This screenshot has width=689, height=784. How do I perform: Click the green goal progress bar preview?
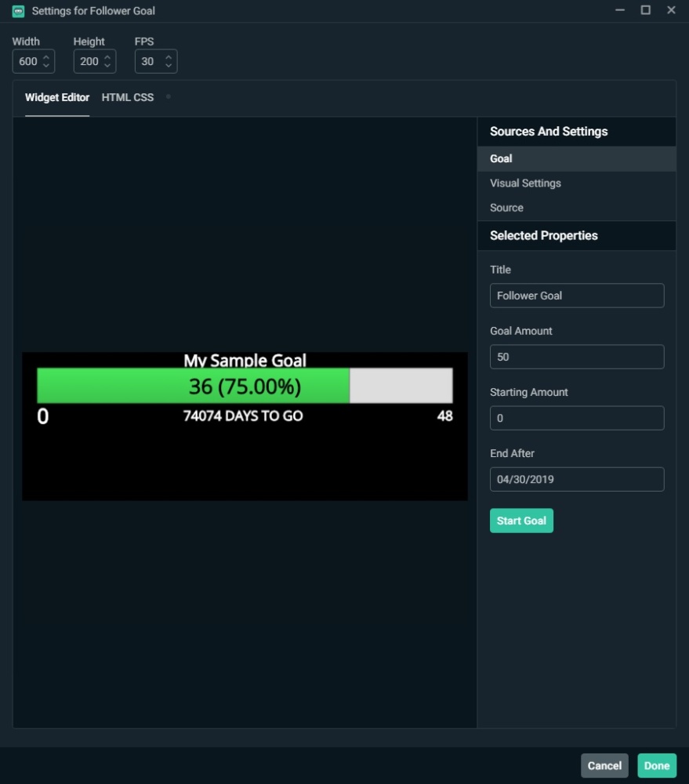(x=245, y=386)
